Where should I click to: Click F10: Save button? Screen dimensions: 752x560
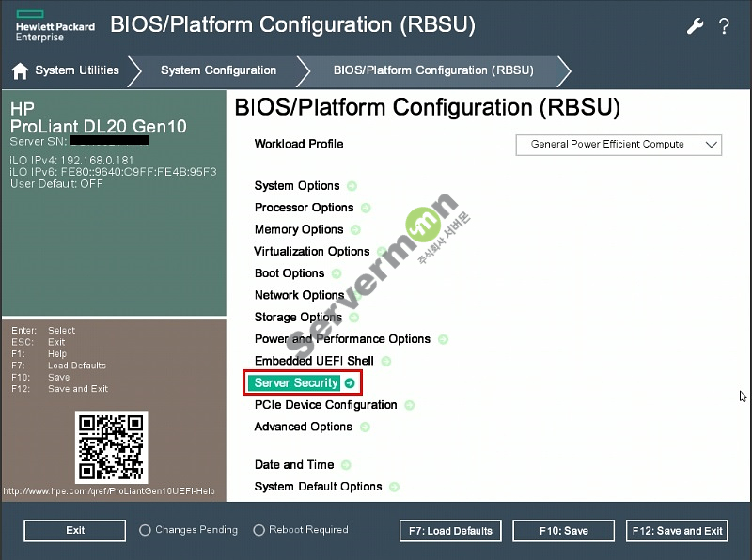pos(563,531)
